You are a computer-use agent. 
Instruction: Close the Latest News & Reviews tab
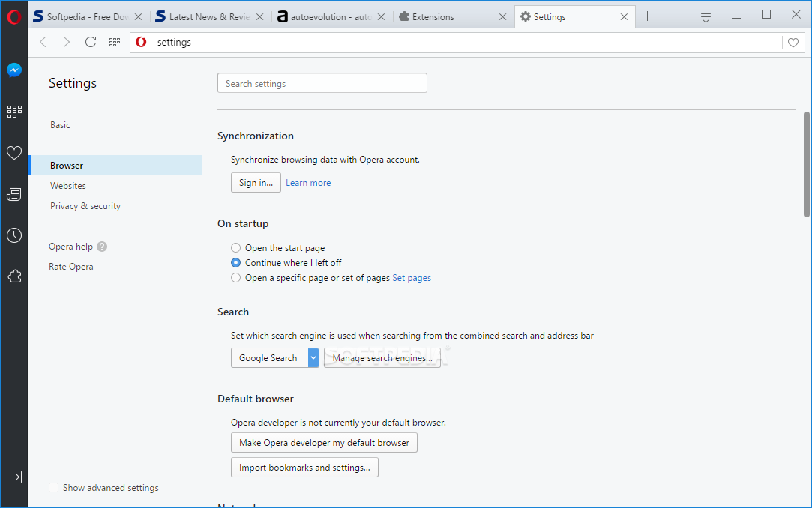coord(260,17)
